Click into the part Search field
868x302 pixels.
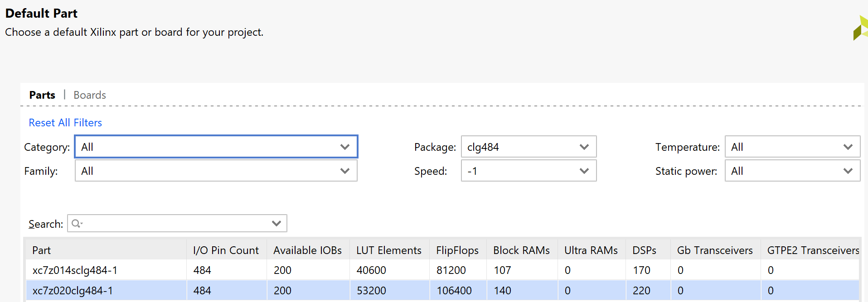point(175,224)
